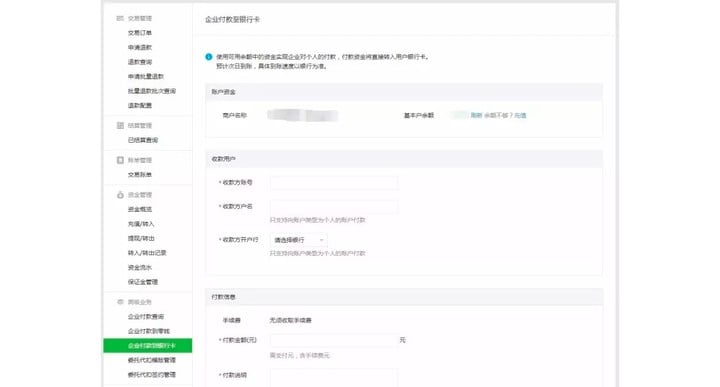The image size is (720, 387).
Task: Open 已结算查询 in the sidebar
Action: (143, 140)
